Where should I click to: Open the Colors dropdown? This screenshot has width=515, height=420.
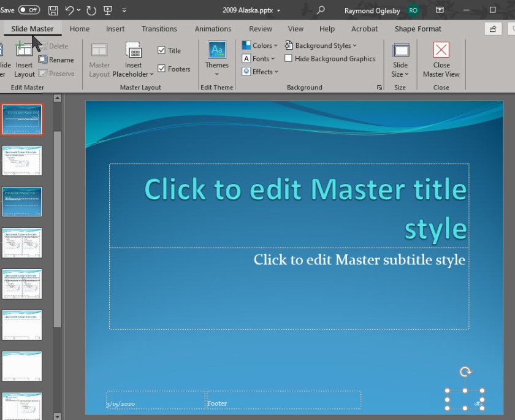[x=260, y=45]
